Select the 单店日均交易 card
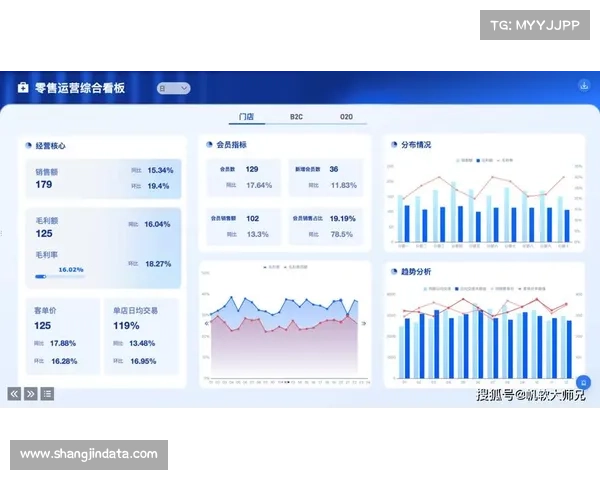Viewport: 600px width, 480px height. click(142, 336)
